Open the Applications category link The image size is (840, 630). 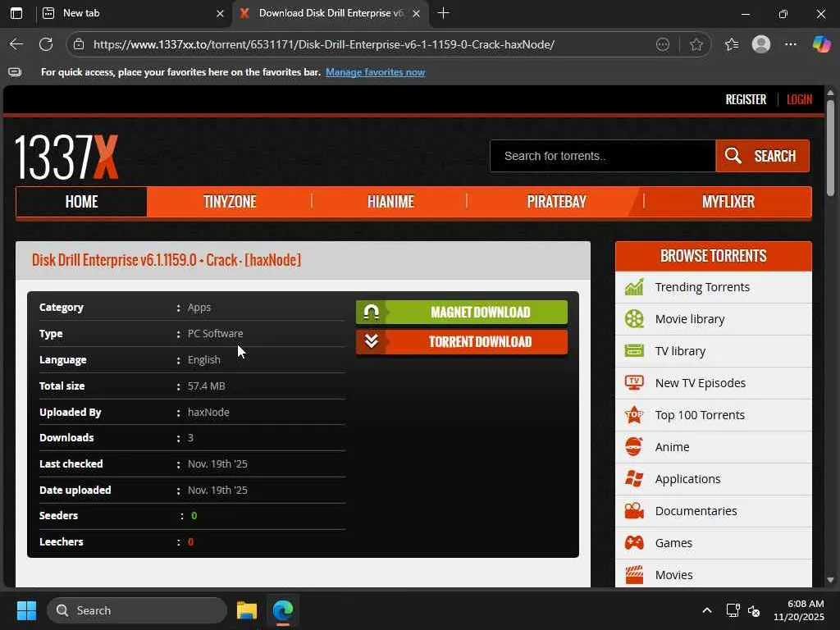pos(687,479)
